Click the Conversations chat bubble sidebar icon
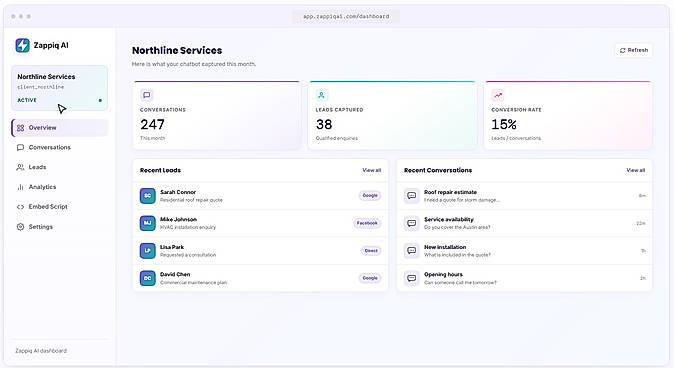 coord(20,147)
